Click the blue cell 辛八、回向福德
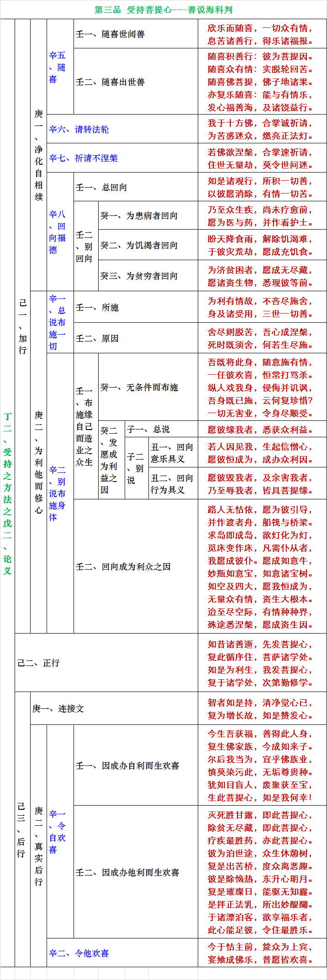Image resolution: width=327 pixels, height=980 pixels. [x=60, y=232]
